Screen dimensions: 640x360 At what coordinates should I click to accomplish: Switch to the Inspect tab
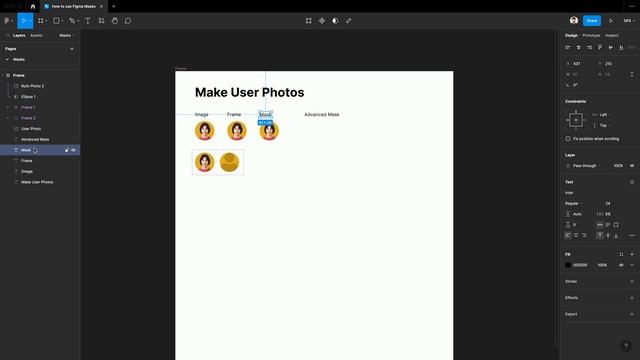(611, 36)
